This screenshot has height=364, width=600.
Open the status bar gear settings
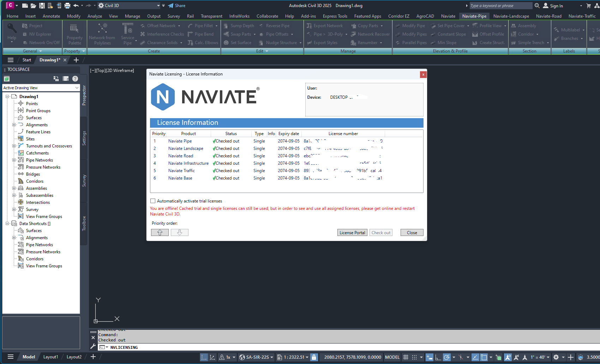556,357
